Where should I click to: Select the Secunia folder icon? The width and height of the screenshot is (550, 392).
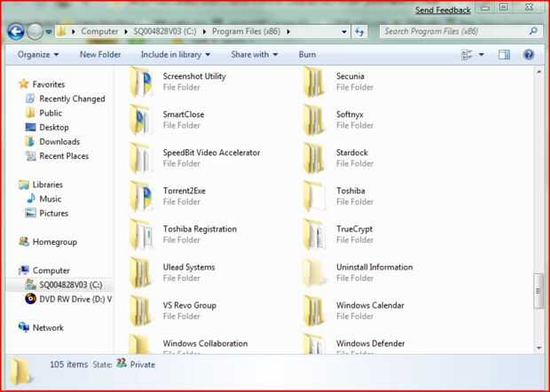(x=314, y=82)
